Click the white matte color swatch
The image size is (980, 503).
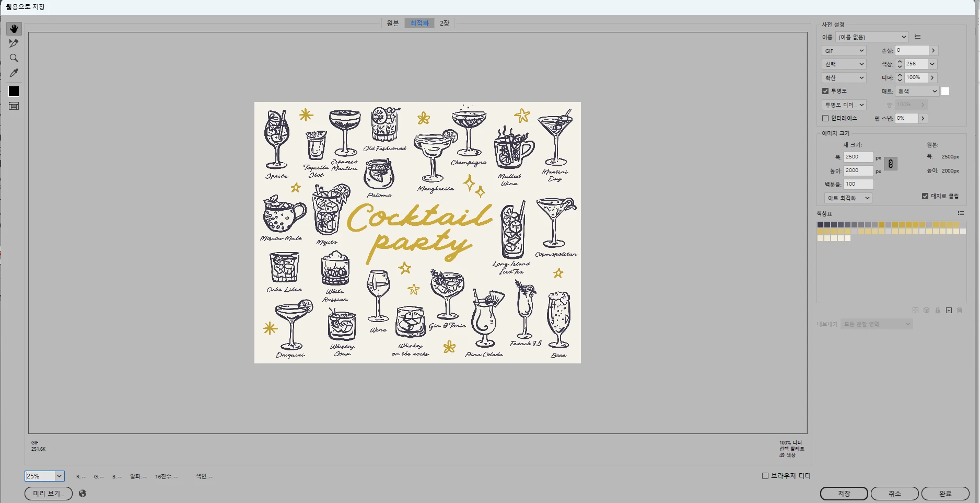(945, 91)
